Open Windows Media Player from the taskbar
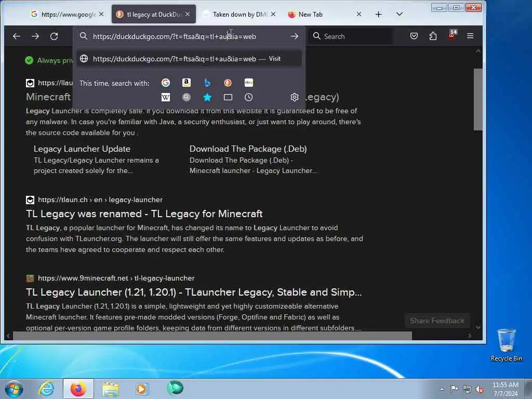This screenshot has width=532, height=399. 142,389
